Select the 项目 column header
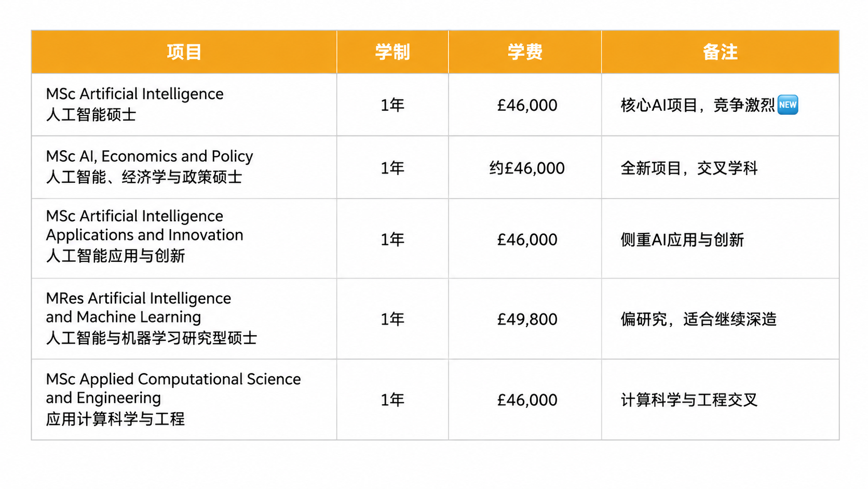868x489 pixels. coord(184,52)
